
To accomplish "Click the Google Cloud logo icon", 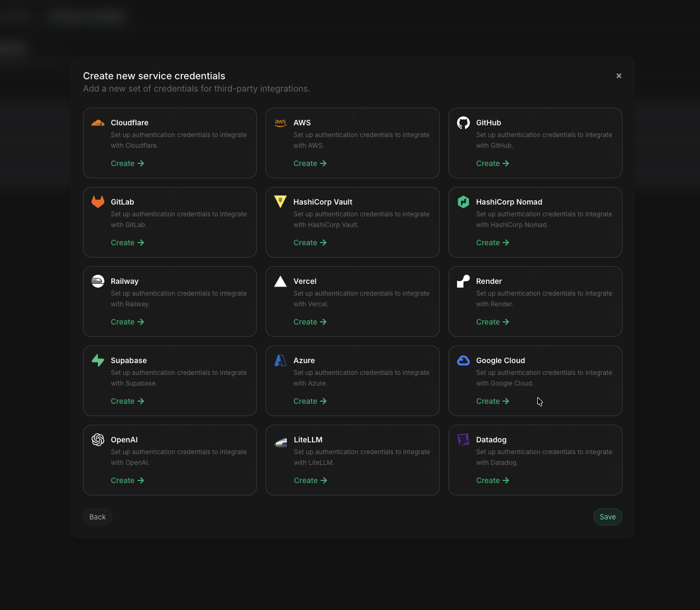I will point(463,360).
